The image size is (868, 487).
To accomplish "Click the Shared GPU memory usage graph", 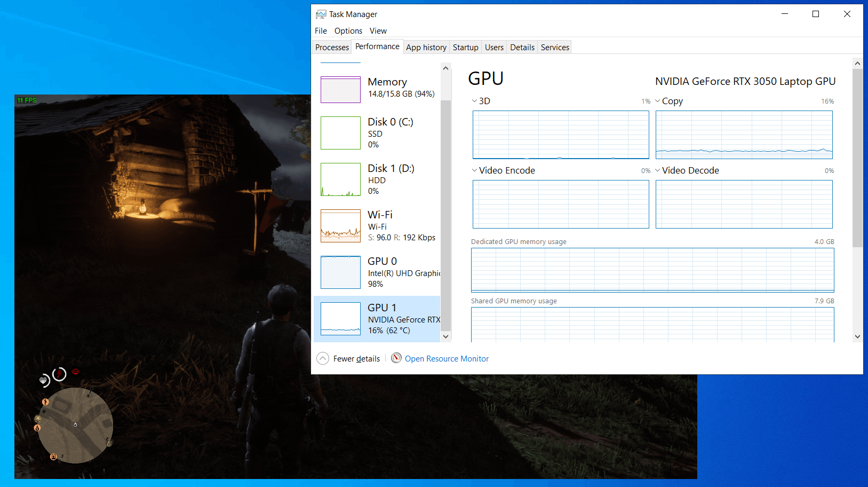I will click(x=652, y=325).
